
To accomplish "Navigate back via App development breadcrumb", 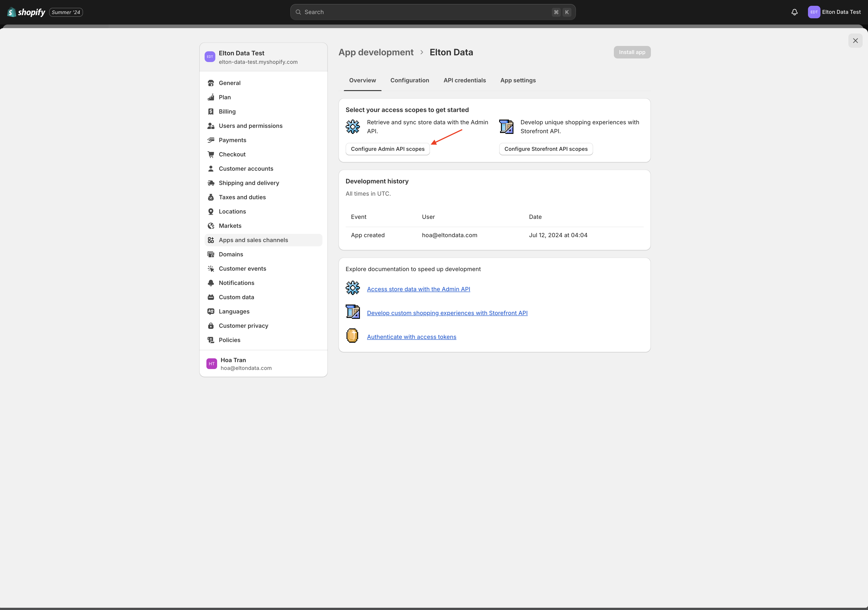I will pyautogui.click(x=376, y=52).
